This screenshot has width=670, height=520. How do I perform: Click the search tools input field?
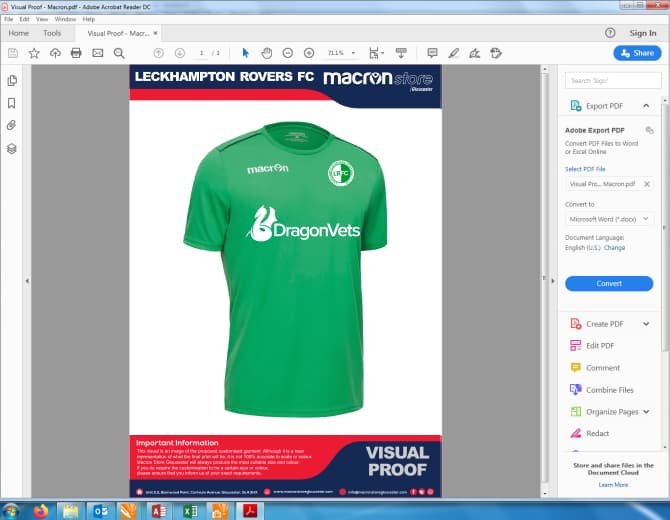pos(613,80)
